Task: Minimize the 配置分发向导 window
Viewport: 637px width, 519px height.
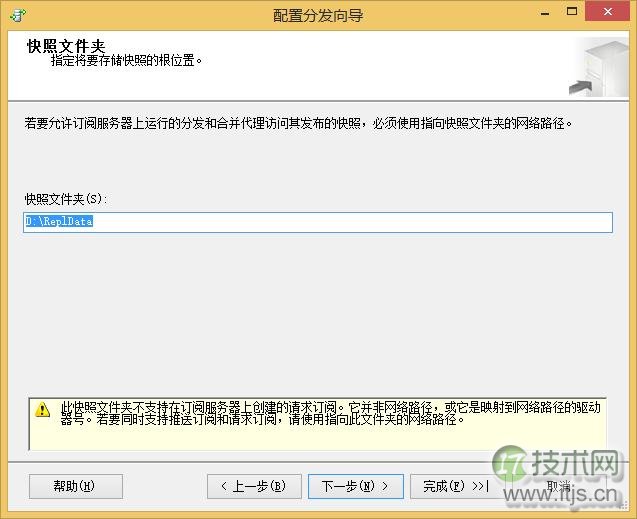Action: click(545, 12)
